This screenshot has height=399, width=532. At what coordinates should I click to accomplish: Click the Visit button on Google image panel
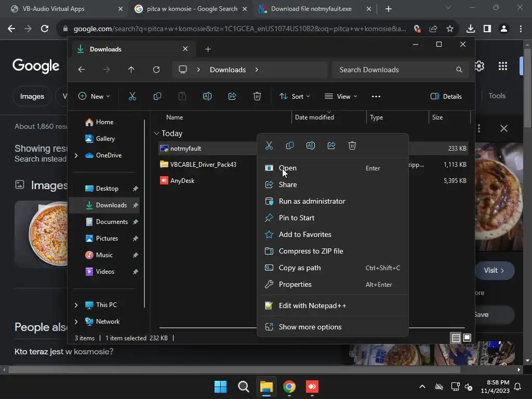point(495,270)
